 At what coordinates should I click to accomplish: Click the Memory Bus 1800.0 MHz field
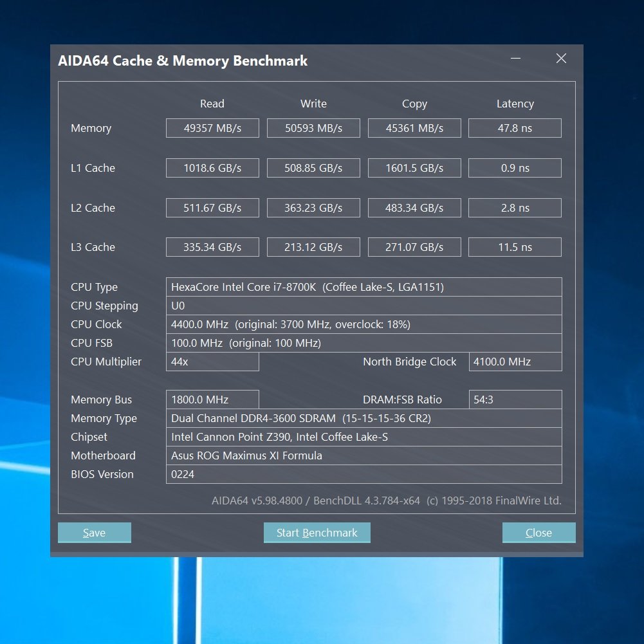212,400
